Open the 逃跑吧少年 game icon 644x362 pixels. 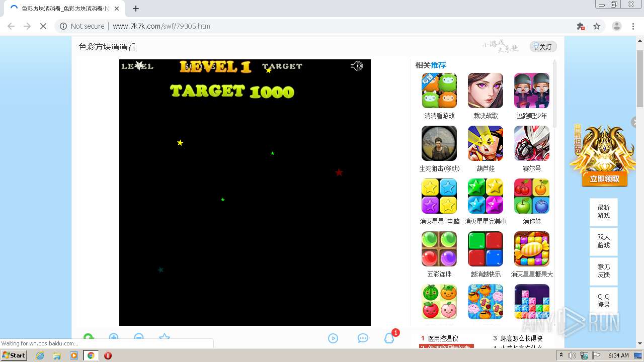tap(532, 90)
